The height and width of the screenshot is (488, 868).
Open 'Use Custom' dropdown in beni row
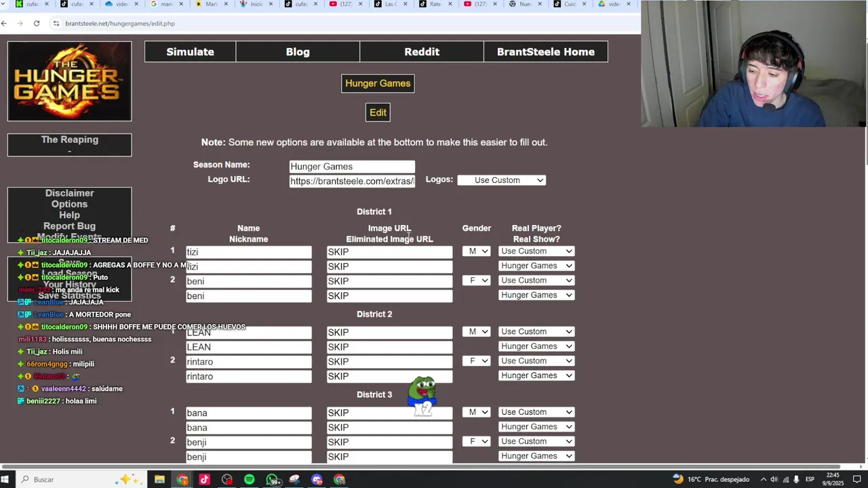(x=536, y=281)
